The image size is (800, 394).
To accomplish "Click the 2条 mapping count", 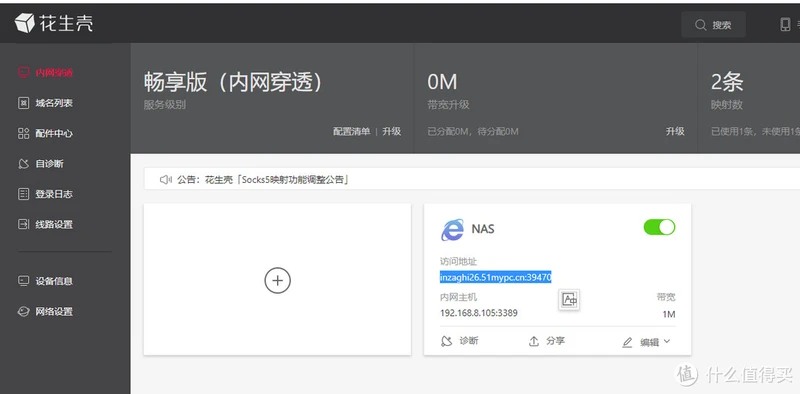I will [727, 82].
